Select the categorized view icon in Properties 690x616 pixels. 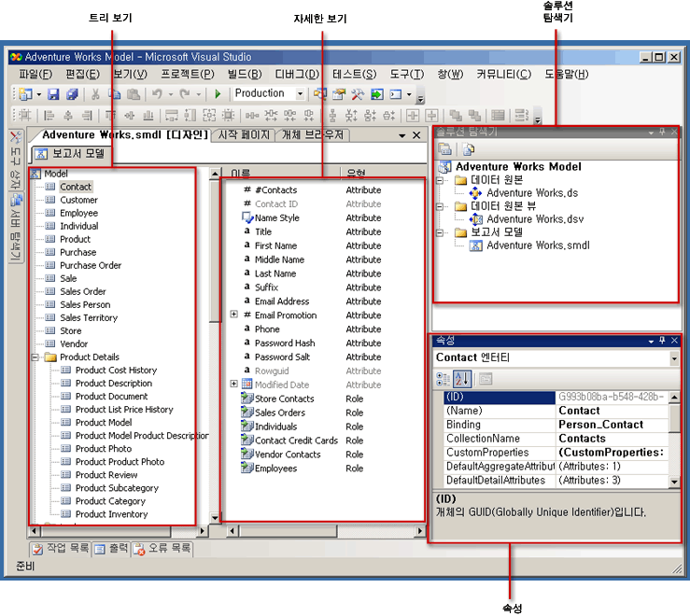tap(444, 378)
